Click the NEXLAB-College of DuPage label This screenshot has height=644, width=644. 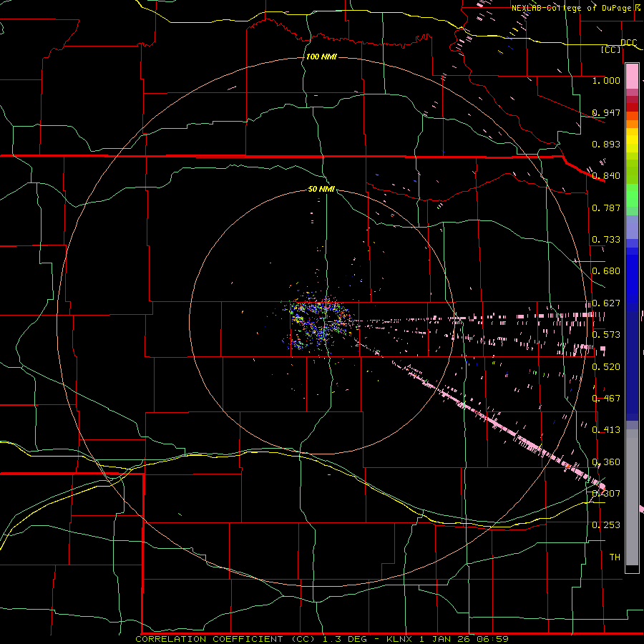(x=571, y=8)
